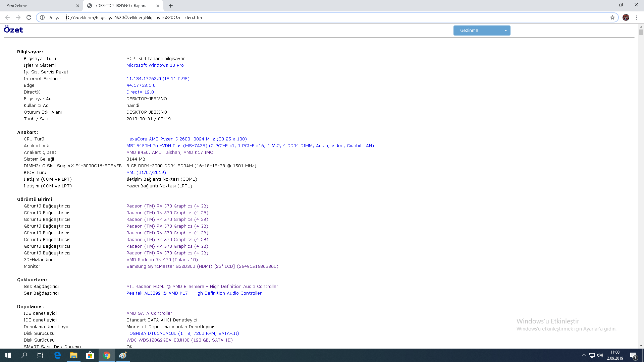Viewport: 644px width, 362px height.
Task: Click the browser reload icon
Action: (x=29, y=17)
